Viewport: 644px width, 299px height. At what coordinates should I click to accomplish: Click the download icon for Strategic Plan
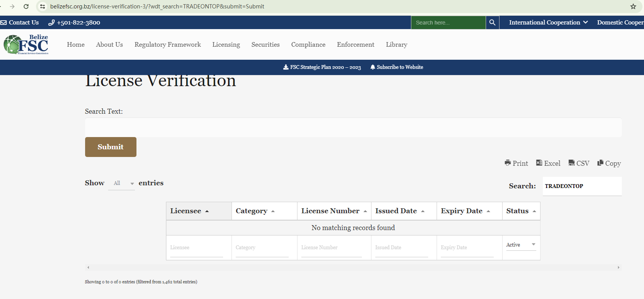click(x=286, y=67)
